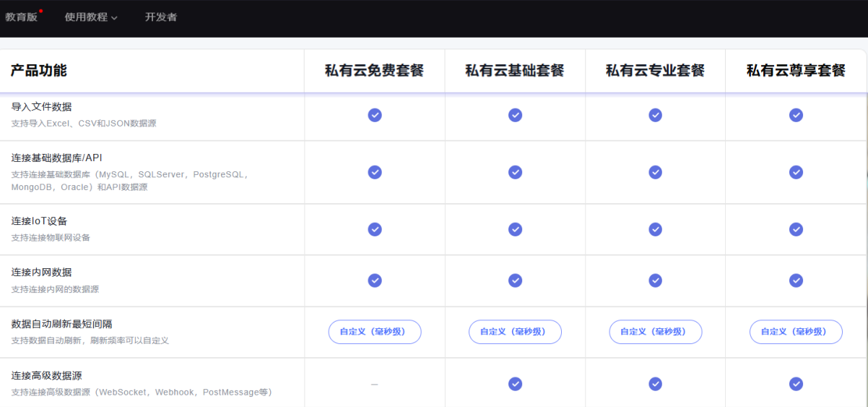
Task: Click checkmark for 连接IoT设备 under 私有云免费套餐
Action: tap(375, 229)
